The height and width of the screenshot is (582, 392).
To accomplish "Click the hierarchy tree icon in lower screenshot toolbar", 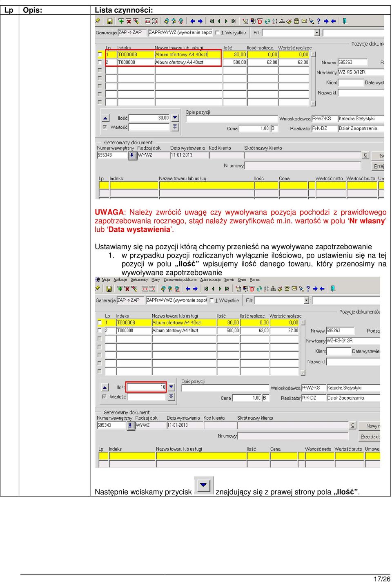I will (x=273, y=289).
